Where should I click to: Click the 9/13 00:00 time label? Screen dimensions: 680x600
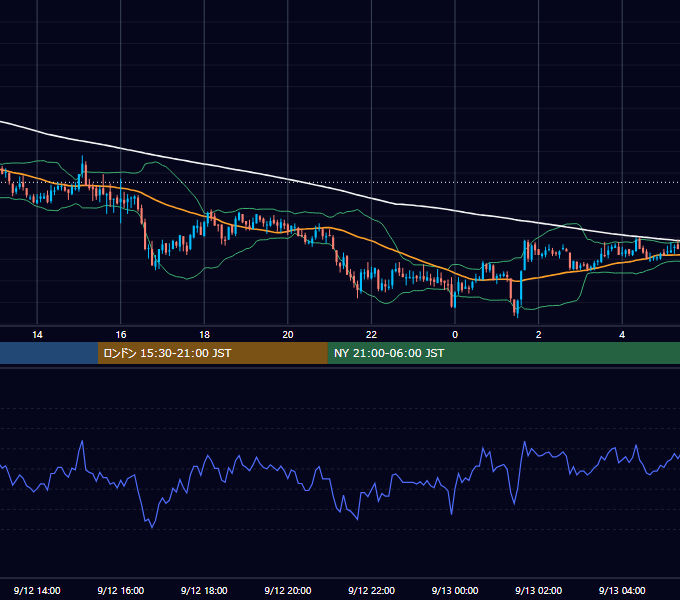pos(455,590)
